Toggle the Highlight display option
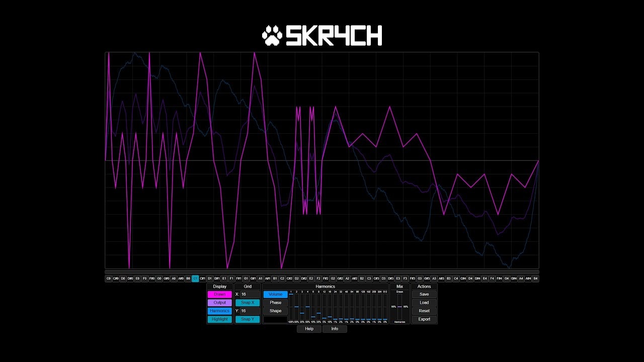644x362 pixels. (x=219, y=319)
